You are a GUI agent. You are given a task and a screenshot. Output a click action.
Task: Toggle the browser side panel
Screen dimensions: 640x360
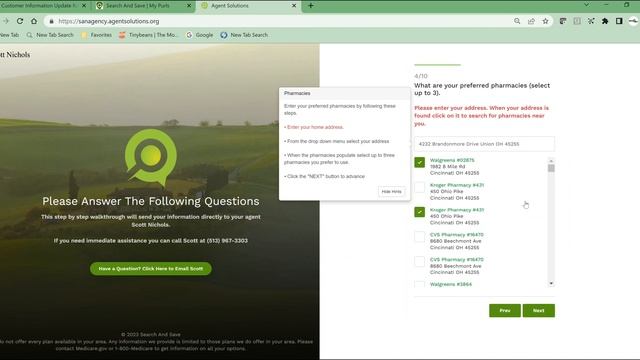pos(619,21)
